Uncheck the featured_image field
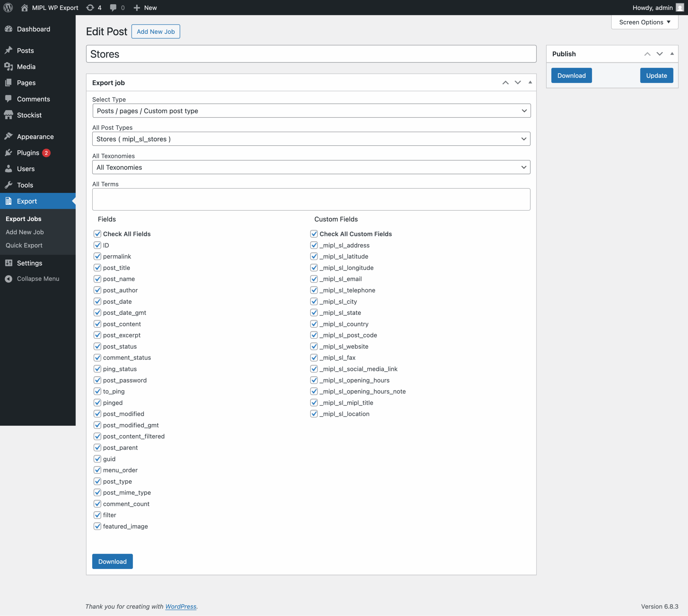This screenshot has height=616, width=688. 98,526
